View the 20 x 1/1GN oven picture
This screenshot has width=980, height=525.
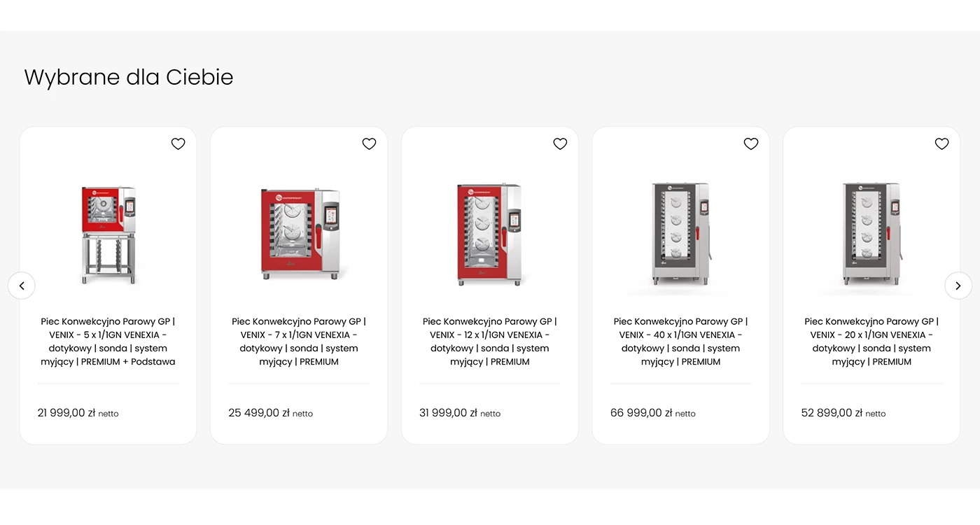pos(871,234)
